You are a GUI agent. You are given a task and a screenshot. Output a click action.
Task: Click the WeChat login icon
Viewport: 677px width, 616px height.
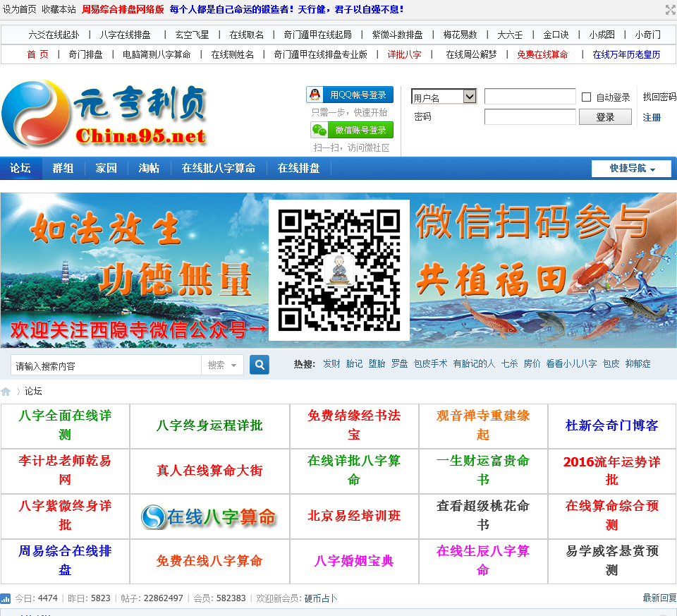319,130
